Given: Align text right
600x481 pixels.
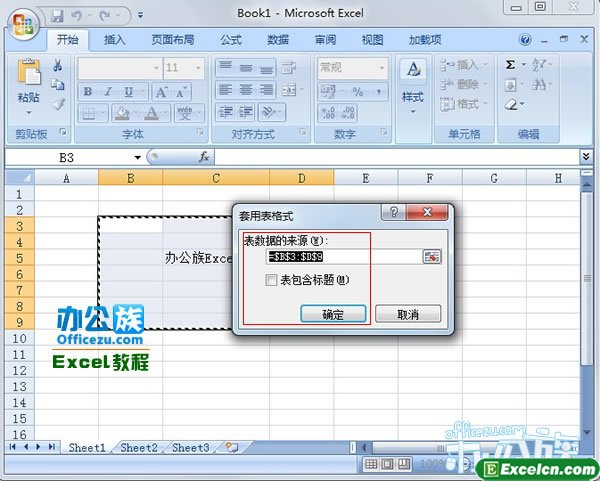Looking at the screenshot, I should coord(266,90).
